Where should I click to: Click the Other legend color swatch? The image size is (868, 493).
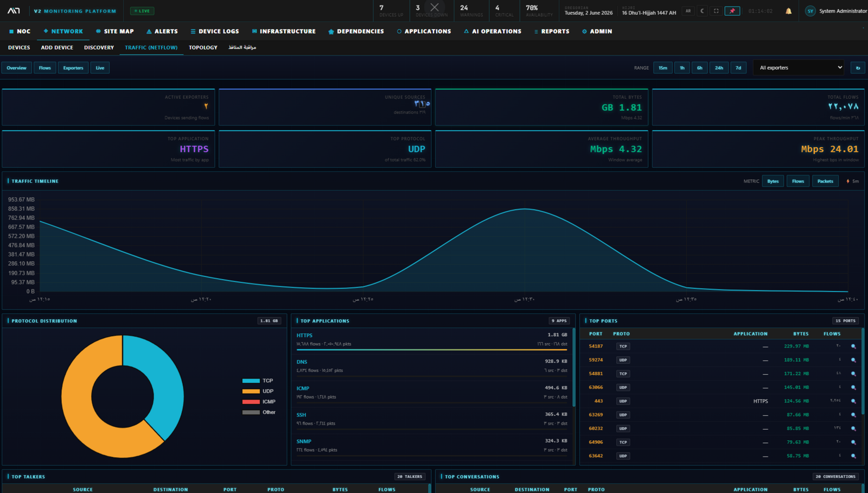click(251, 413)
